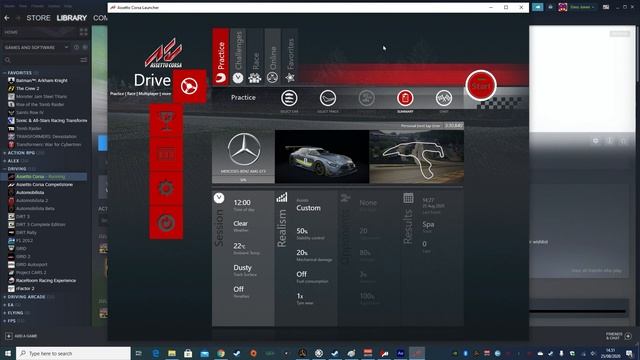Select rFactor 2 in library
Image resolution: width=640 pixels, height=360 pixels.
click(x=25, y=289)
